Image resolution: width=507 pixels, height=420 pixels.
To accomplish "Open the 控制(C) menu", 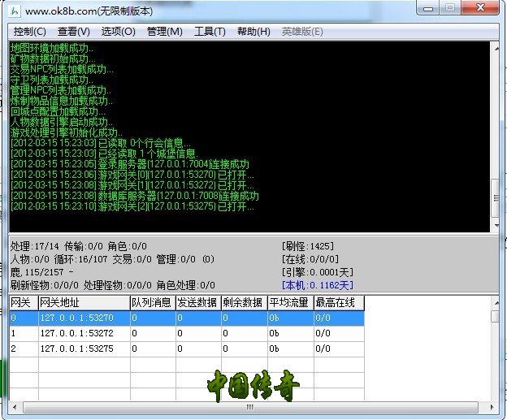I will click(x=29, y=32).
